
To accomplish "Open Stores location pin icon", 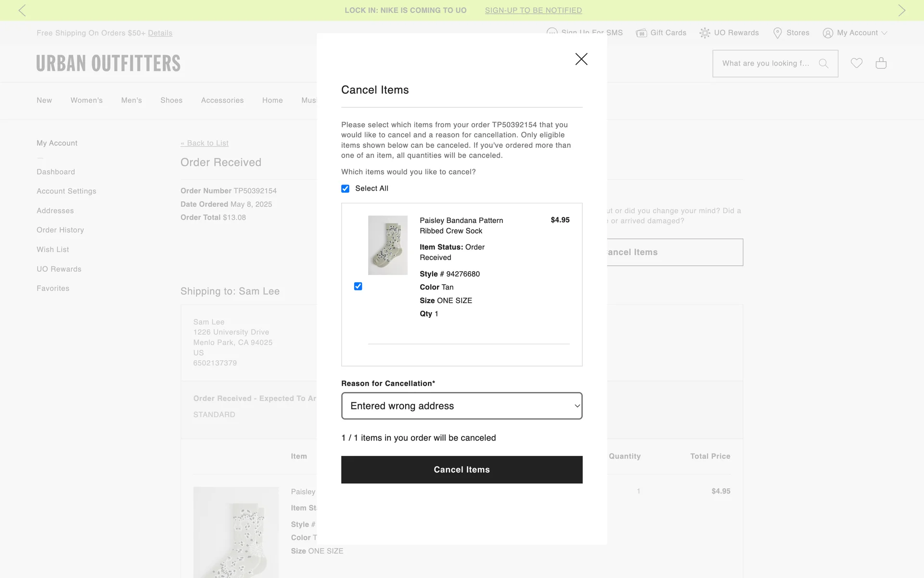I will [777, 33].
